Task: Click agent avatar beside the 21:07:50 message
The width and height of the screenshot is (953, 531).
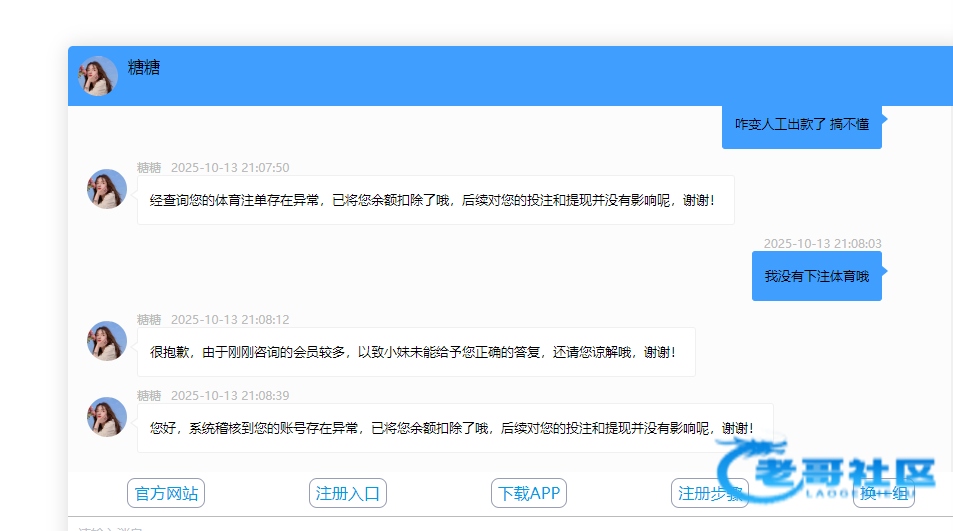Action: pyautogui.click(x=107, y=189)
